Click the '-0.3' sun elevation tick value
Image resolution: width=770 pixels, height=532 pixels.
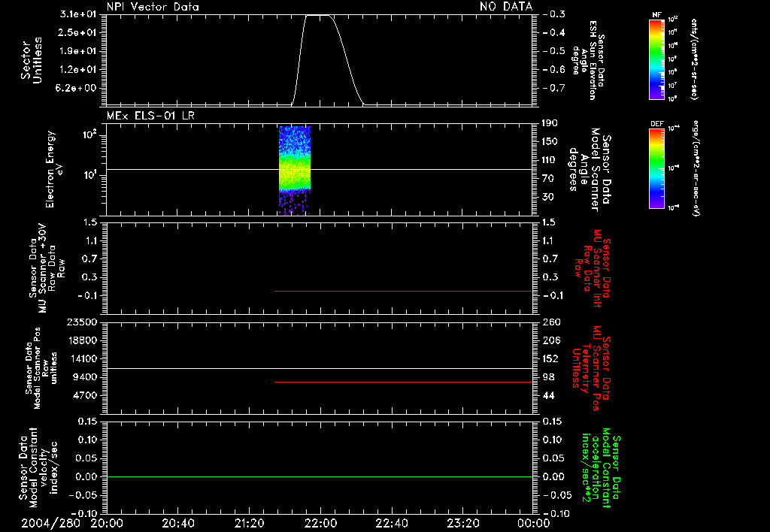pyautogui.click(x=553, y=14)
